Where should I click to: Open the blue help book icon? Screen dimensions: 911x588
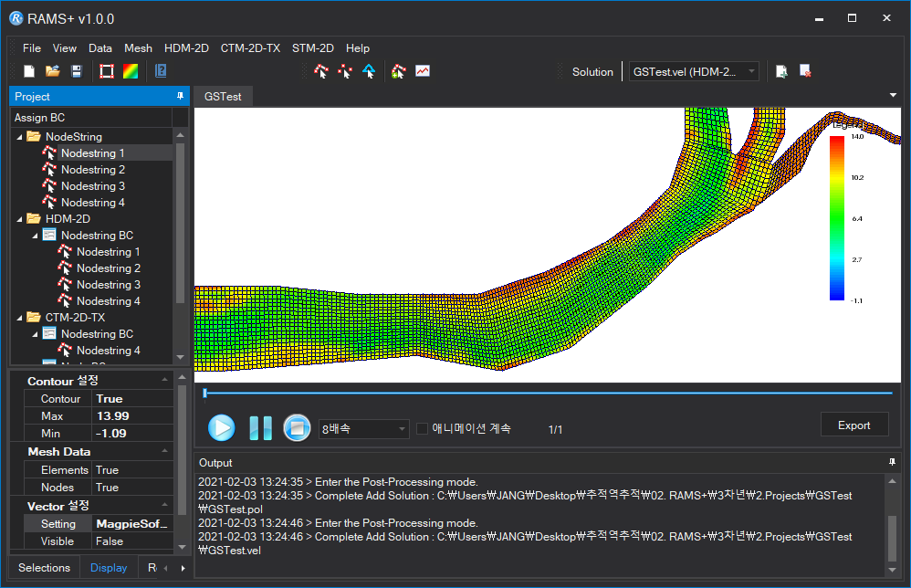pyautogui.click(x=161, y=71)
